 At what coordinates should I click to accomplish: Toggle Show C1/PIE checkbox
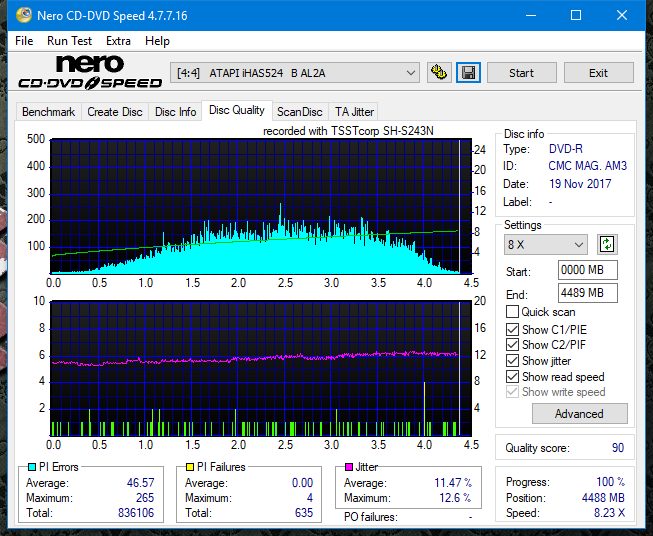(x=512, y=329)
